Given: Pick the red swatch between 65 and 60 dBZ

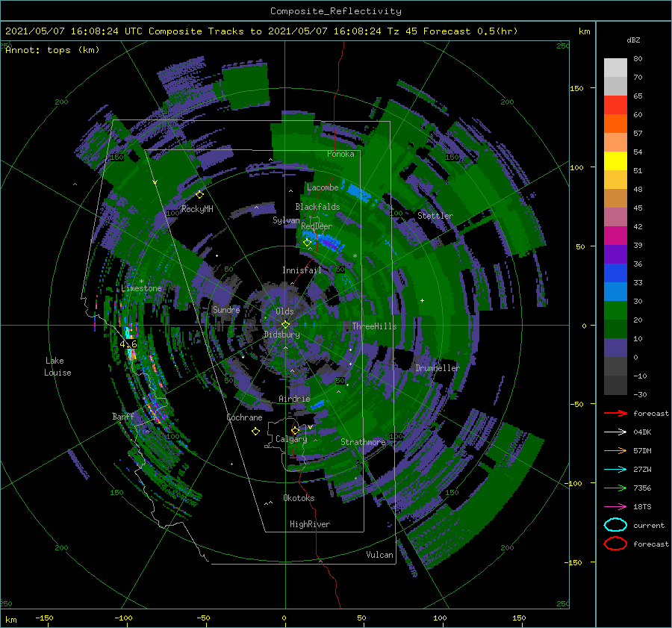Looking at the screenshot, I should (x=615, y=105).
